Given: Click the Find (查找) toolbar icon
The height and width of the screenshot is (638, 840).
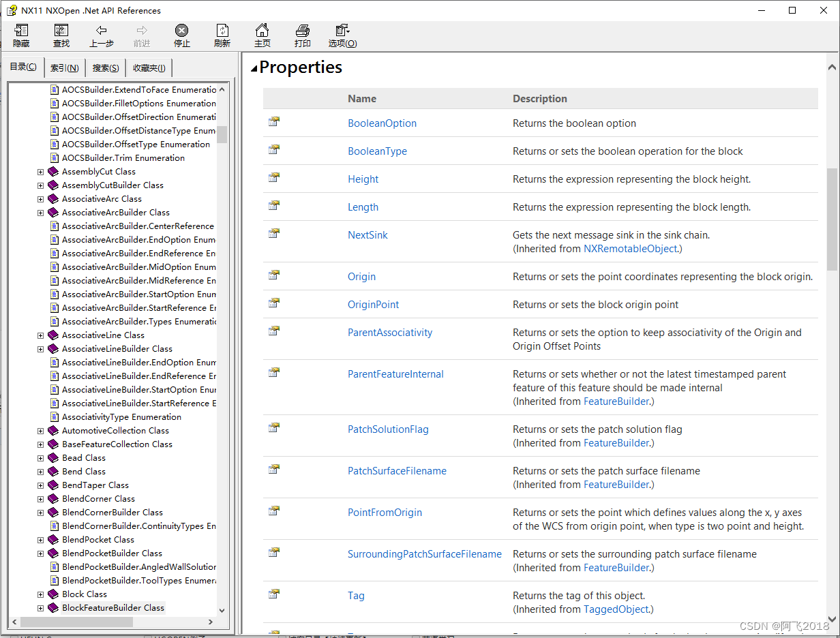Looking at the screenshot, I should point(61,31).
